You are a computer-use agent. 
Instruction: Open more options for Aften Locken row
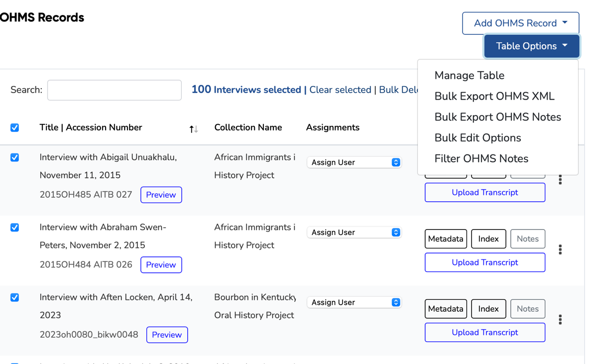click(x=560, y=320)
